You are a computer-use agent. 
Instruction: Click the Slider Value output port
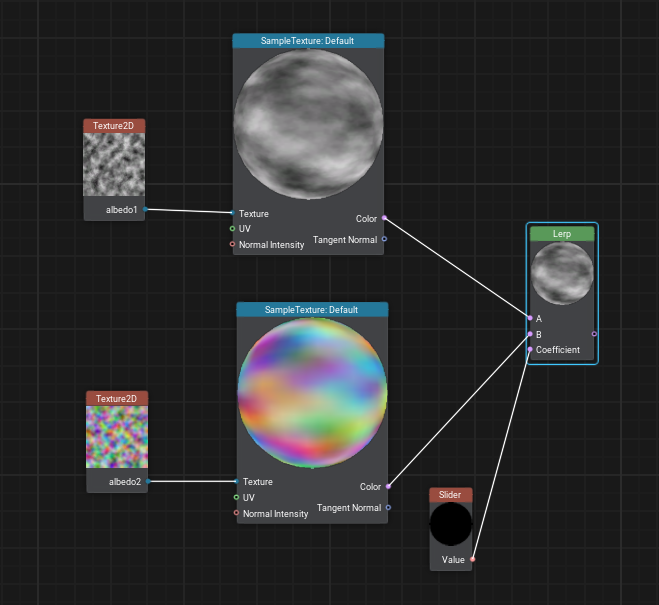[x=472, y=559]
